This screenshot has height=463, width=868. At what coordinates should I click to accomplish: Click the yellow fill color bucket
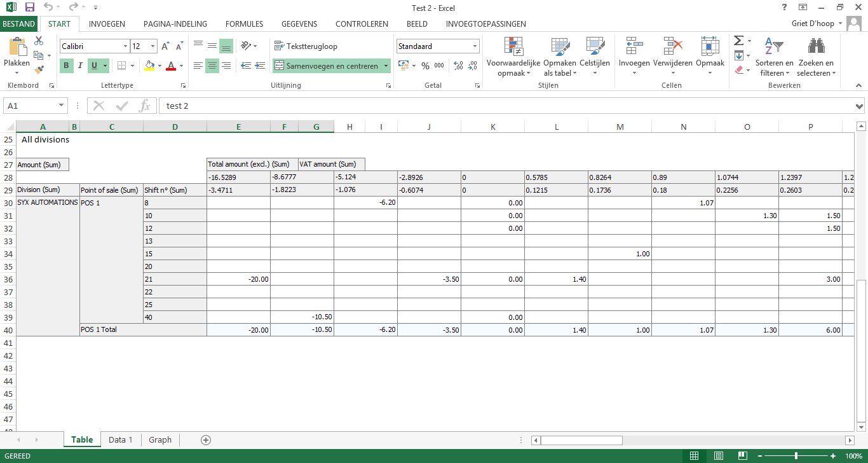149,66
